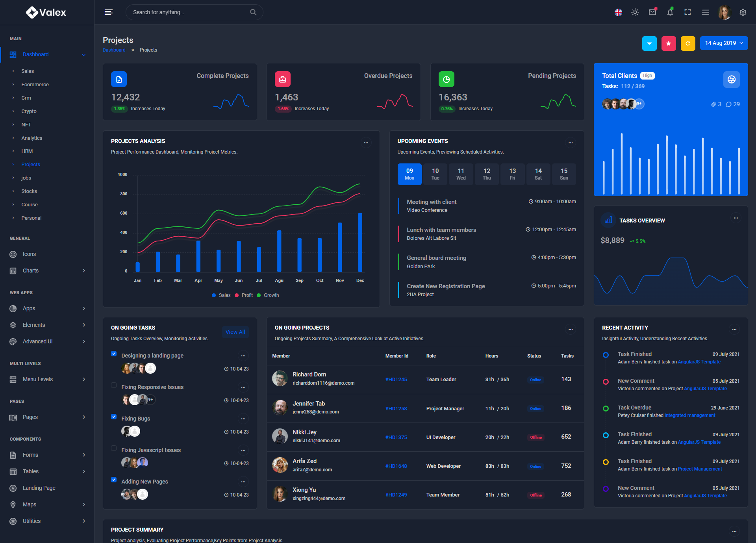
Task: Toggle fullscreen mode icon
Action: [687, 12]
